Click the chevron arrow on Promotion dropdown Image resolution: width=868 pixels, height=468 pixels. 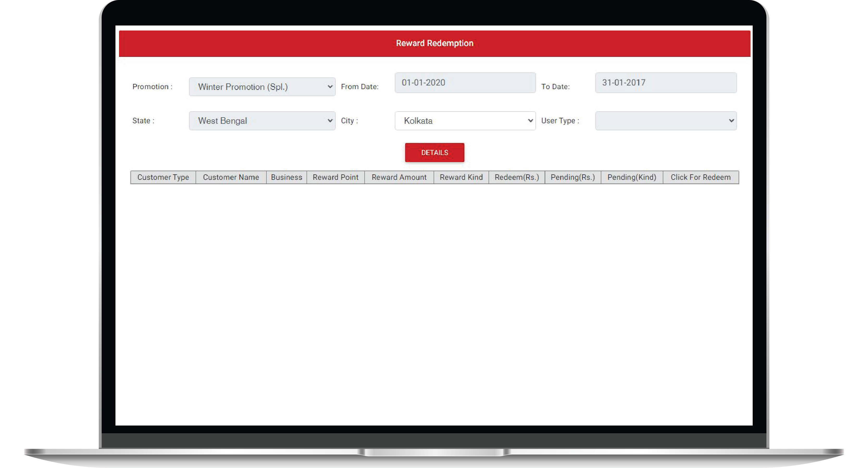[330, 87]
